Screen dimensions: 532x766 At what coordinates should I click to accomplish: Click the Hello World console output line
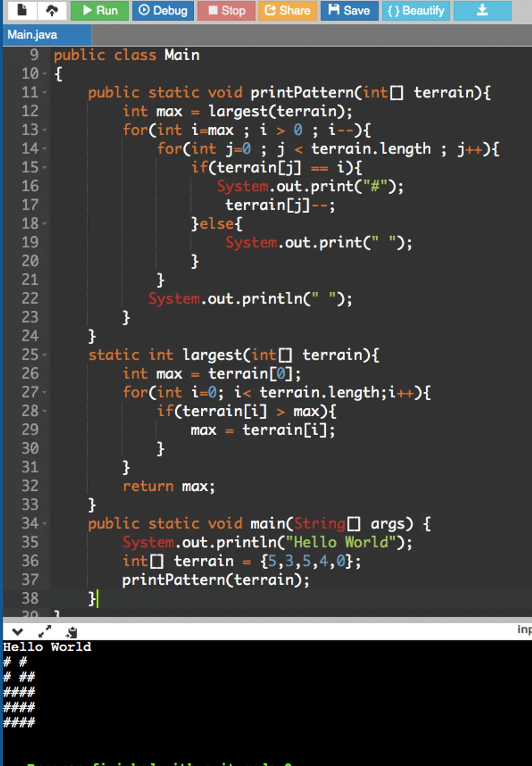tap(47, 647)
